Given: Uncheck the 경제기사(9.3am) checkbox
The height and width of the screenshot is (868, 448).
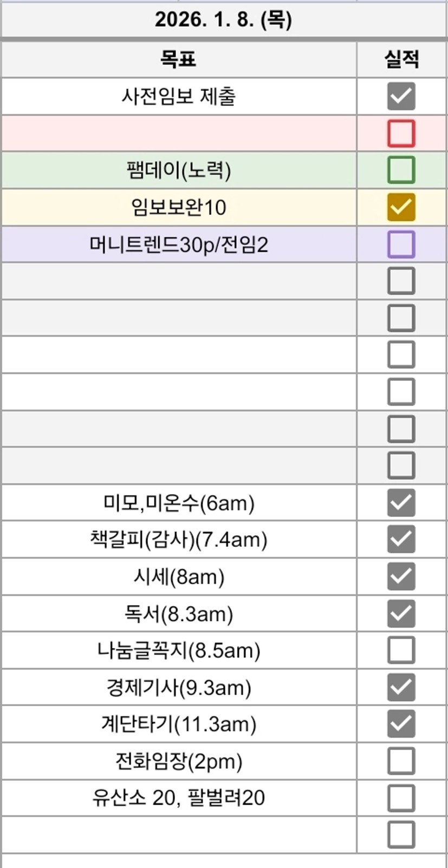Looking at the screenshot, I should 401,687.
